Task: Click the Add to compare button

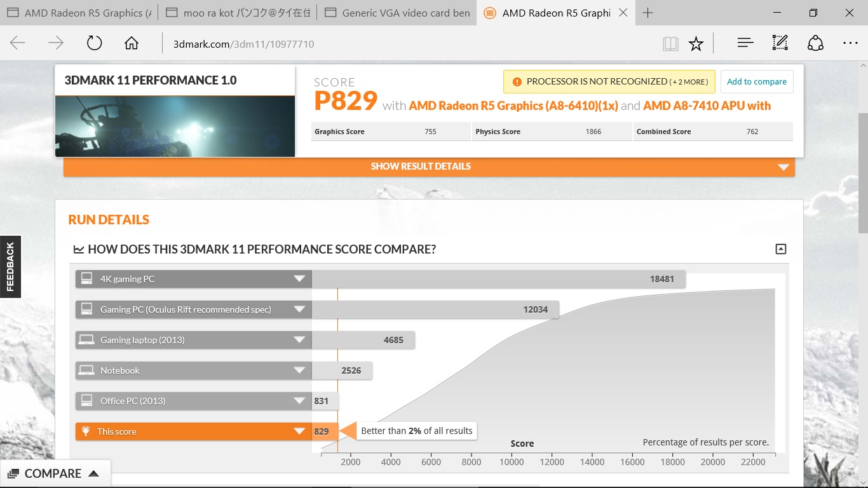Action: (x=756, y=81)
